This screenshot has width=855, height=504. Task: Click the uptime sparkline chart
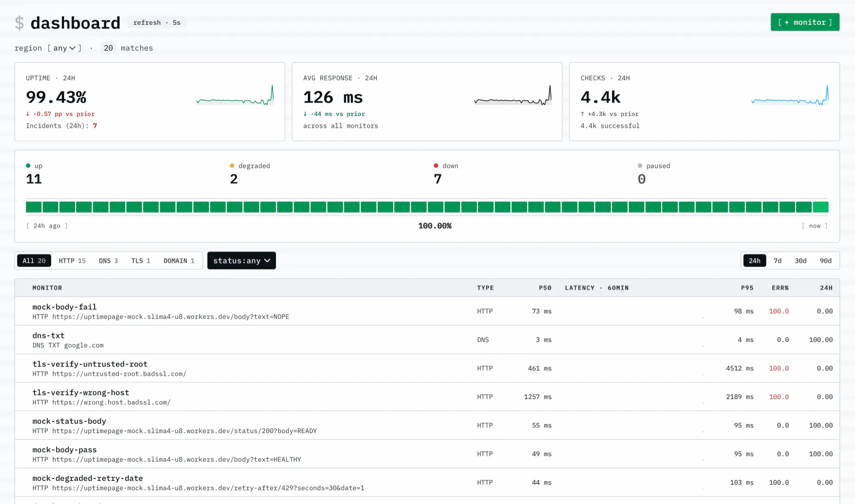[235, 95]
